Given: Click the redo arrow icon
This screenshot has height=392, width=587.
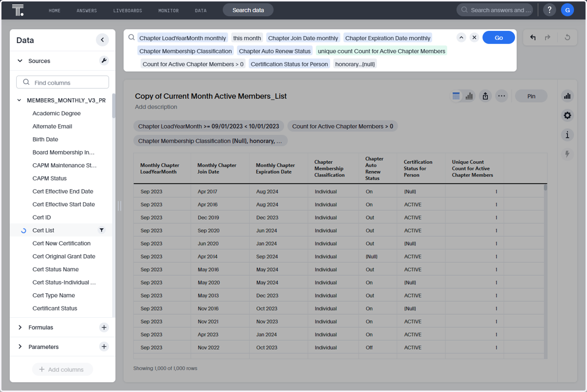Looking at the screenshot, I should [547, 37].
